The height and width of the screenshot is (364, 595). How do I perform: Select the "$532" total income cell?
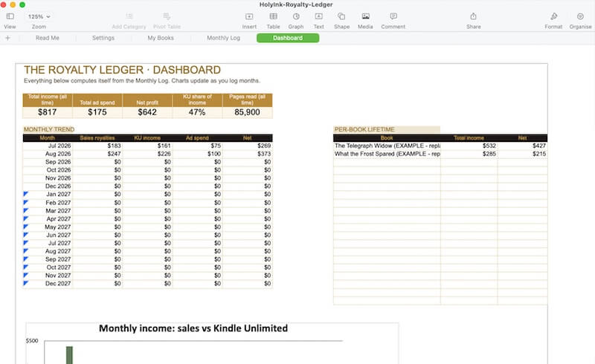tap(469, 146)
